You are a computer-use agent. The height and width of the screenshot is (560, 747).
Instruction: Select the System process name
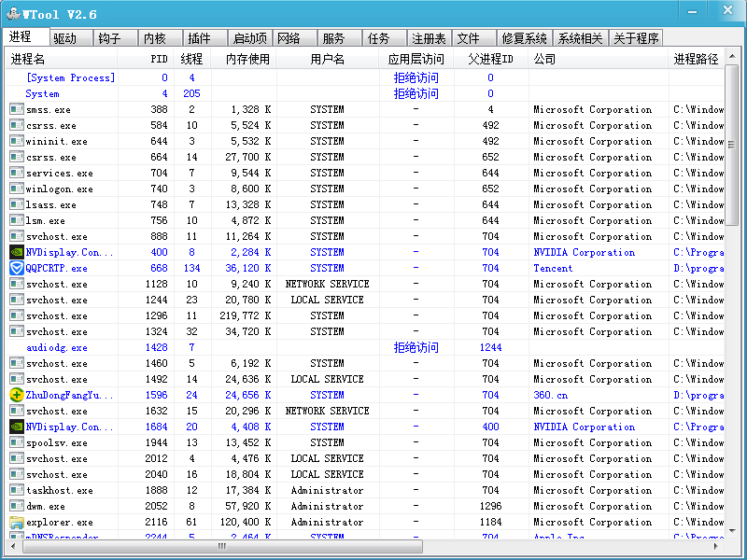pyautogui.click(x=42, y=94)
